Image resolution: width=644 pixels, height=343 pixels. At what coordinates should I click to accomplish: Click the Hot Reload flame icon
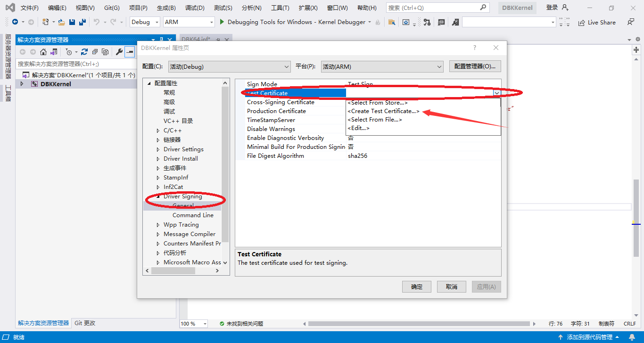[378, 22]
